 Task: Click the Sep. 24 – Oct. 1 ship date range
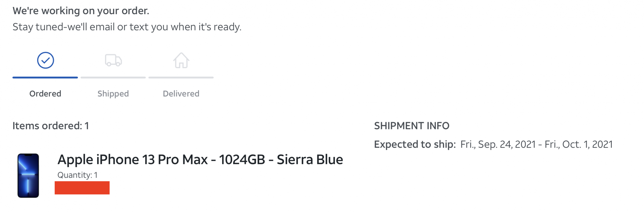[536, 144]
